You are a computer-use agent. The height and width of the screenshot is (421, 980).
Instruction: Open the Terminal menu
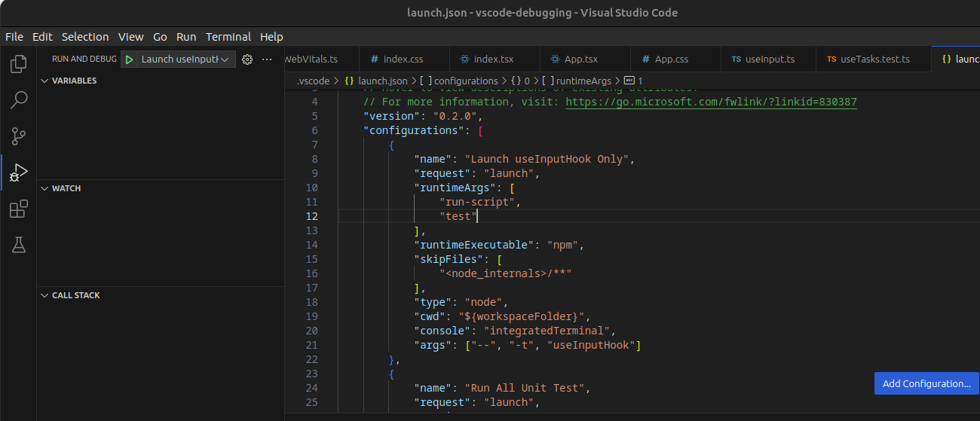(x=228, y=36)
